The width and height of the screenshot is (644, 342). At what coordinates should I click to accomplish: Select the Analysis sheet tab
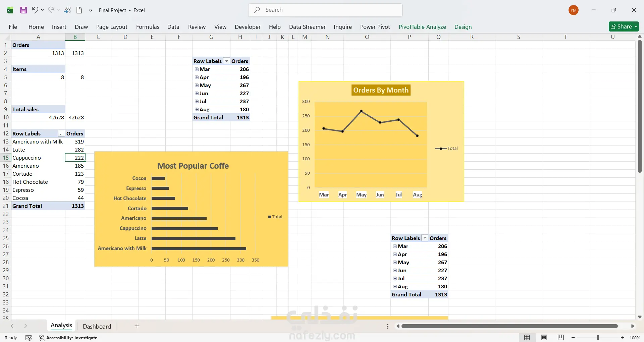[61, 326]
